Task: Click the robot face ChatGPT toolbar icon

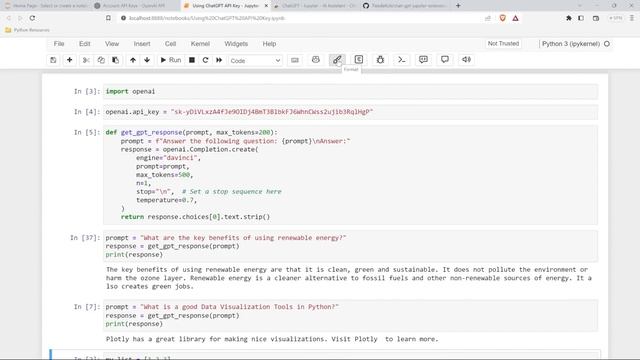Action: click(x=316, y=60)
